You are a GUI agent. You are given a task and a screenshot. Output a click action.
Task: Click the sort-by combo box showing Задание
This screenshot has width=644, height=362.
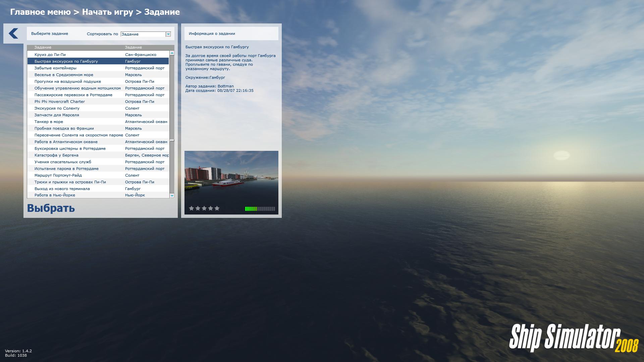[146, 34]
